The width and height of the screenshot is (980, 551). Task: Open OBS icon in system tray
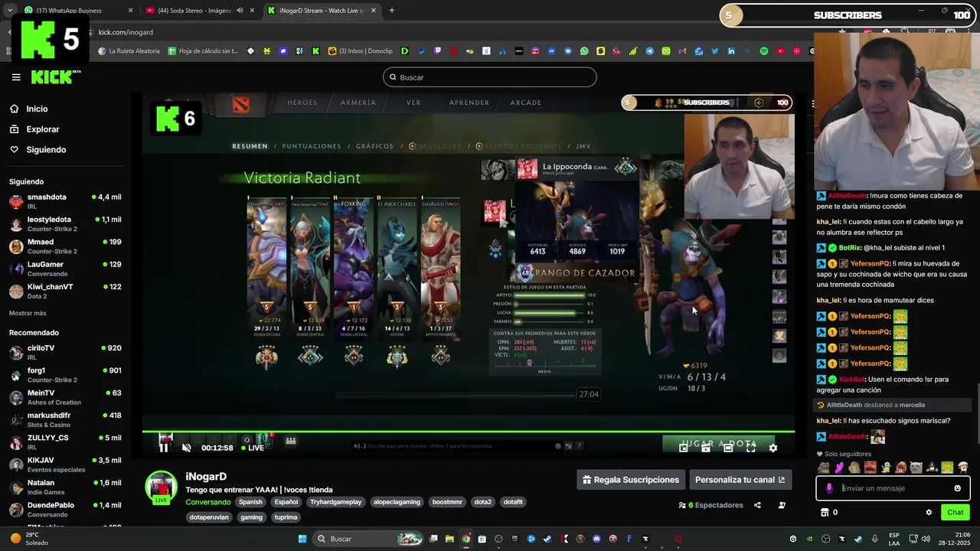coord(825,539)
